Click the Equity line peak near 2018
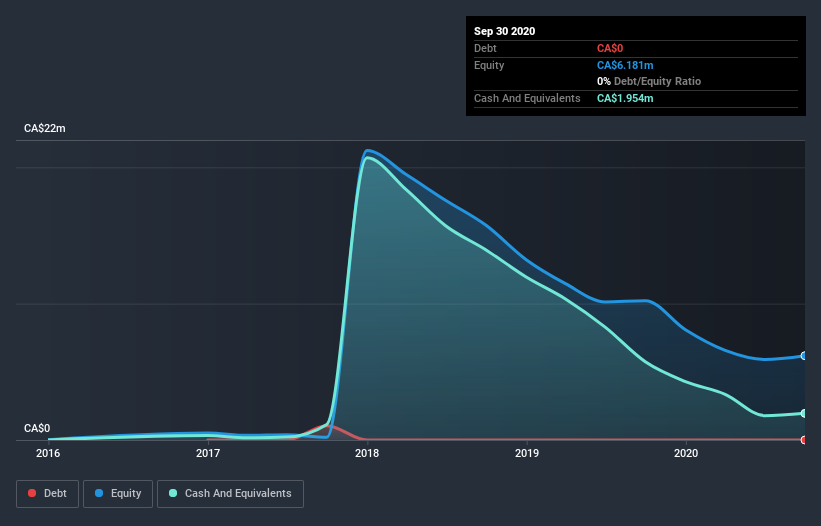The width and height of the screenshot is (821, 526). (x=368, y=151)
